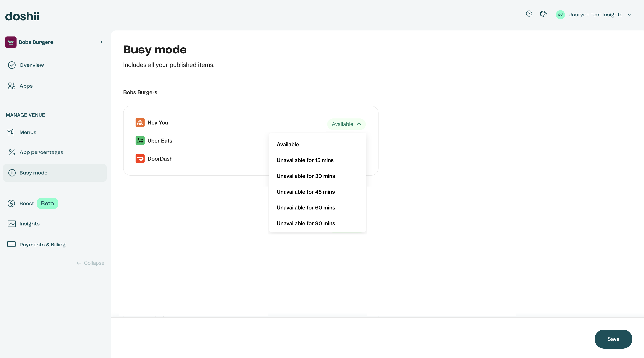Click the help question mark icon
The height and width of the screenshot is (358, 644).
[529, 14]
